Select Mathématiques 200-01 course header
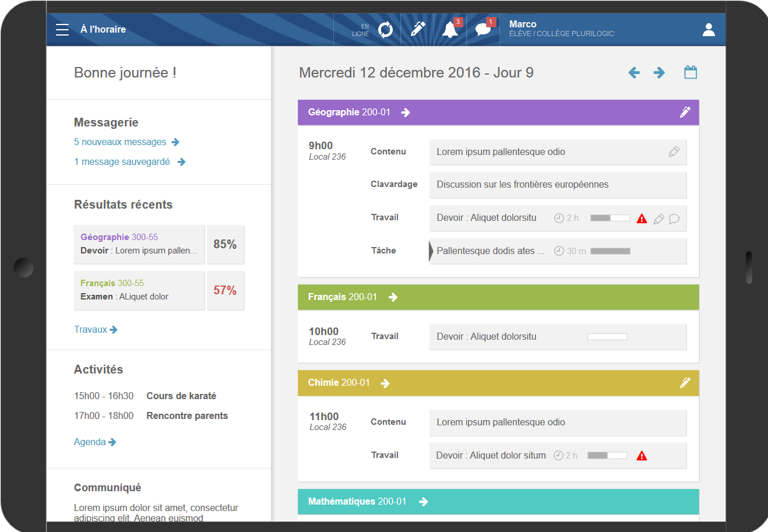Screen dimensions: 768x532 pyautogui.click(x=498, y=502)
